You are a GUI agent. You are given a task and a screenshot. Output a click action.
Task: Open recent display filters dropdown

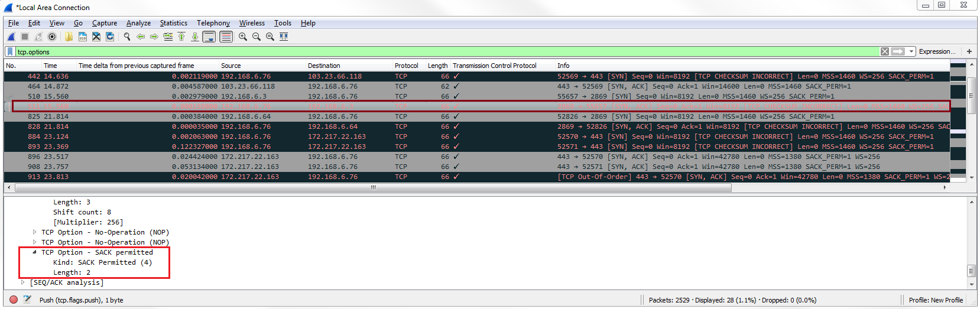pos(911,51)
